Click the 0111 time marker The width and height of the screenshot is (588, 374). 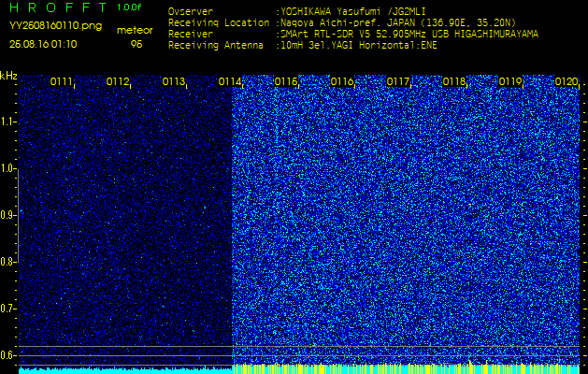(62, 81)
